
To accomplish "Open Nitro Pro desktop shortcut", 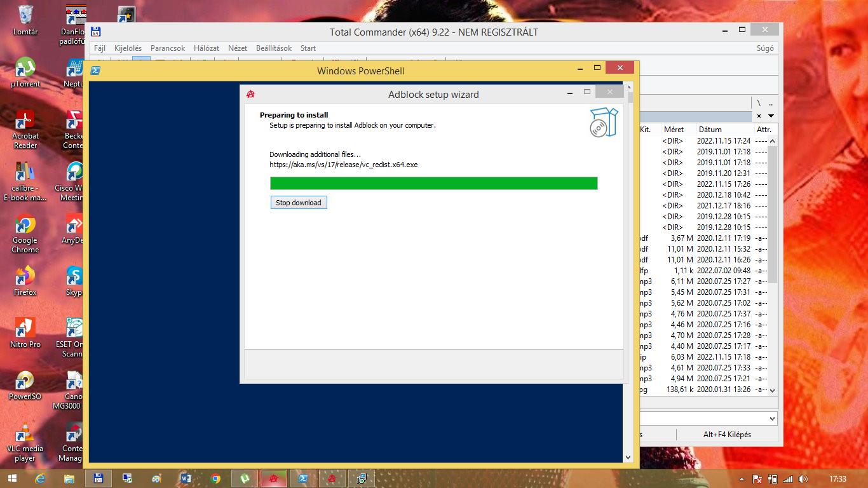I will (25, 332).
